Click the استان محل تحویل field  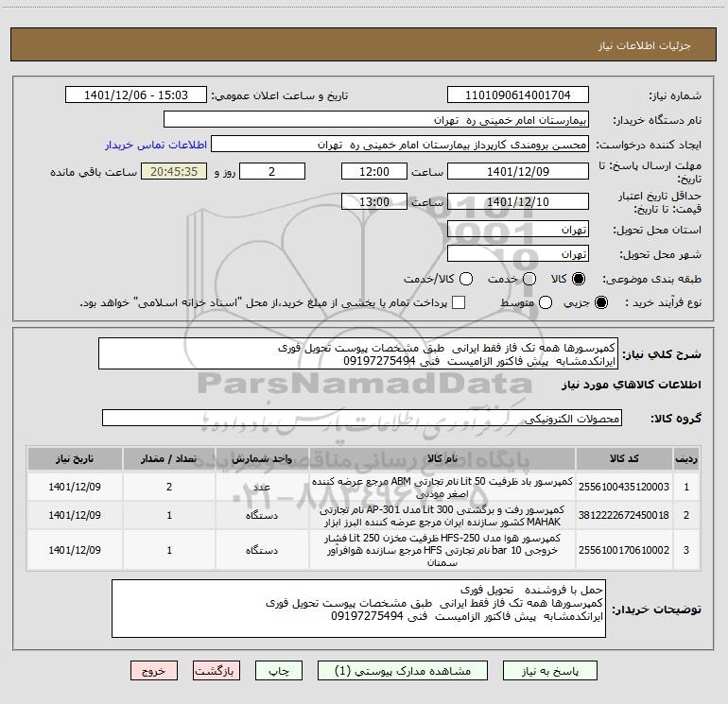click(x=518, y=230)
